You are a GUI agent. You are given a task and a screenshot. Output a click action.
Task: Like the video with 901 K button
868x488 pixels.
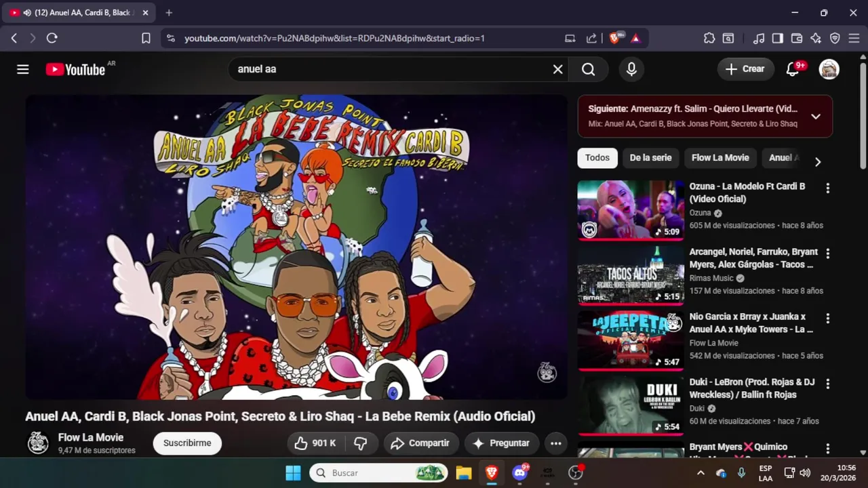[x=315, y=443]
